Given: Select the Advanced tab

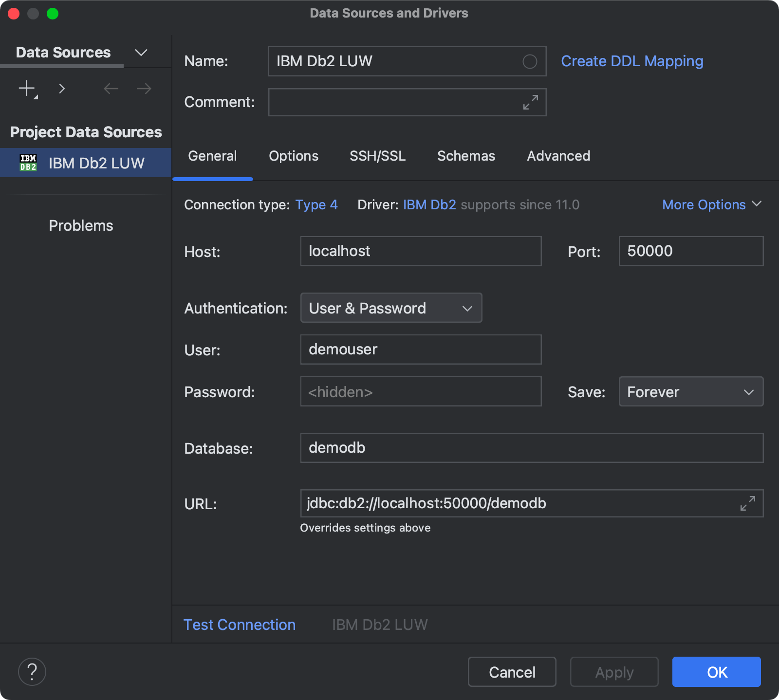Looking at the screenshot, I should (x=558, y=156).
